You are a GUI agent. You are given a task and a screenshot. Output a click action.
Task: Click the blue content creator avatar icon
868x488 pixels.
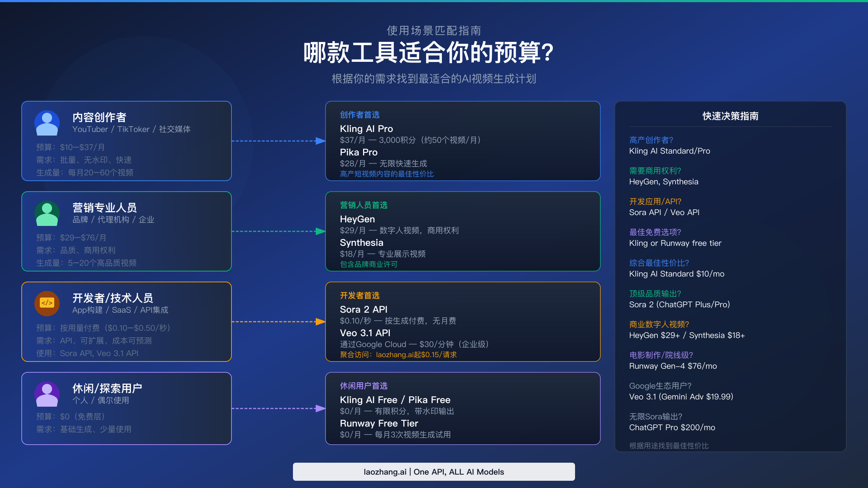[x=47, y=123]
